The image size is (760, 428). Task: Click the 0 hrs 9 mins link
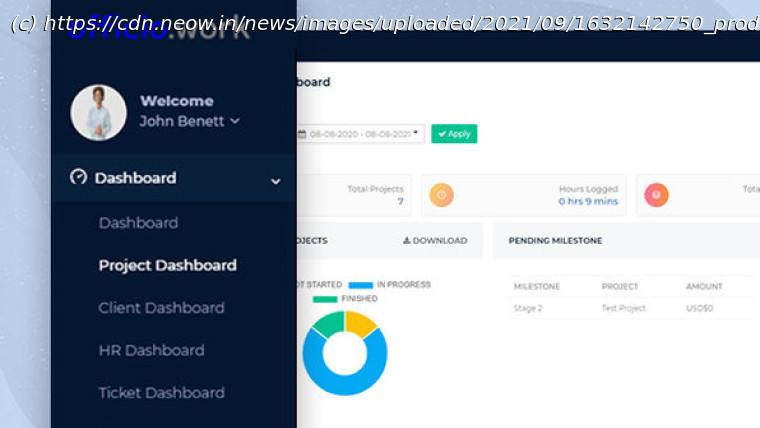point(588,201)
